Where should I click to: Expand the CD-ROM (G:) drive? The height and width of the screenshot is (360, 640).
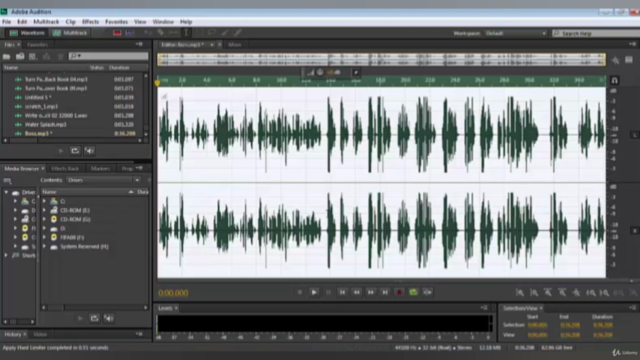click(44, 219)
